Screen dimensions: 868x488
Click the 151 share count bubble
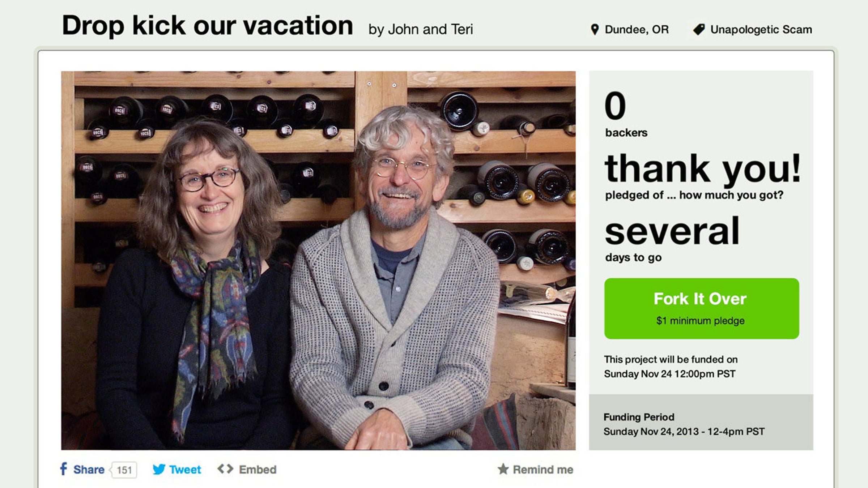(124, 470)
